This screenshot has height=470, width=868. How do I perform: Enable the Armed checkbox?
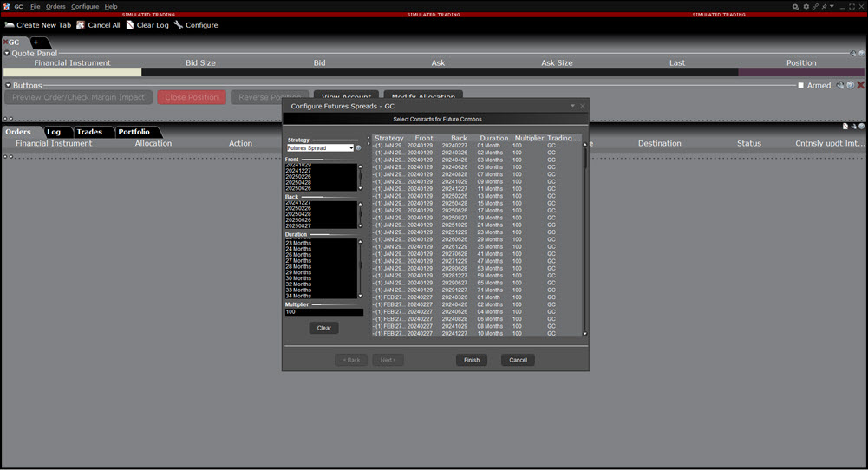coord(800,85)
